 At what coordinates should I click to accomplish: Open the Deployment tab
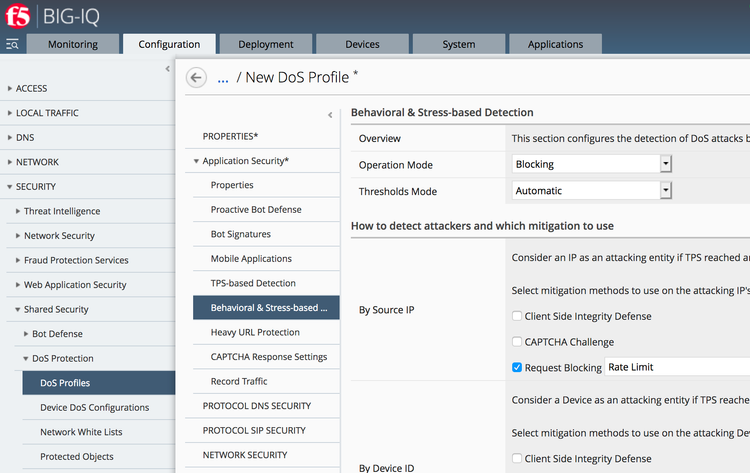[x=266, y=44]
